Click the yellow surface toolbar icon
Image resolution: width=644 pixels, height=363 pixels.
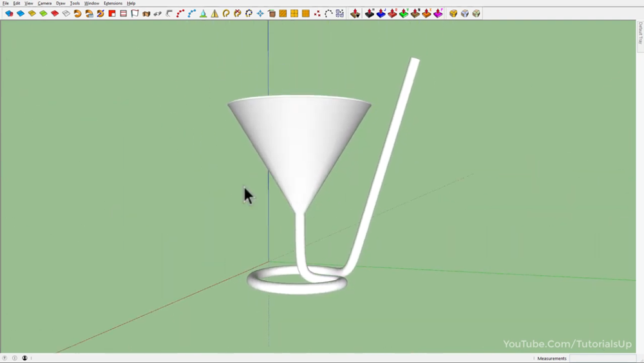click(32, 14)
